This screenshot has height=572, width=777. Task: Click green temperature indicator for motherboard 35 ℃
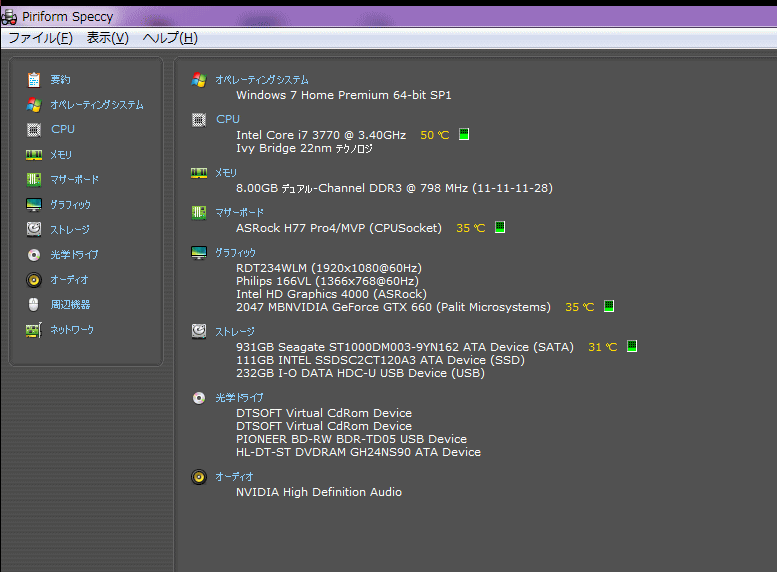pos(500,227)
